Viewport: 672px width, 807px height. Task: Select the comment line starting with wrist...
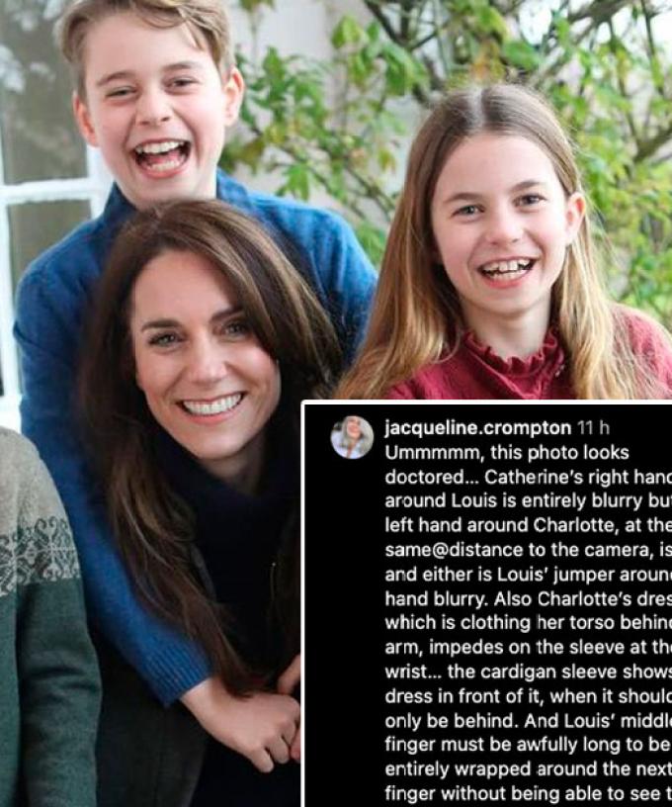coord(528,672)
